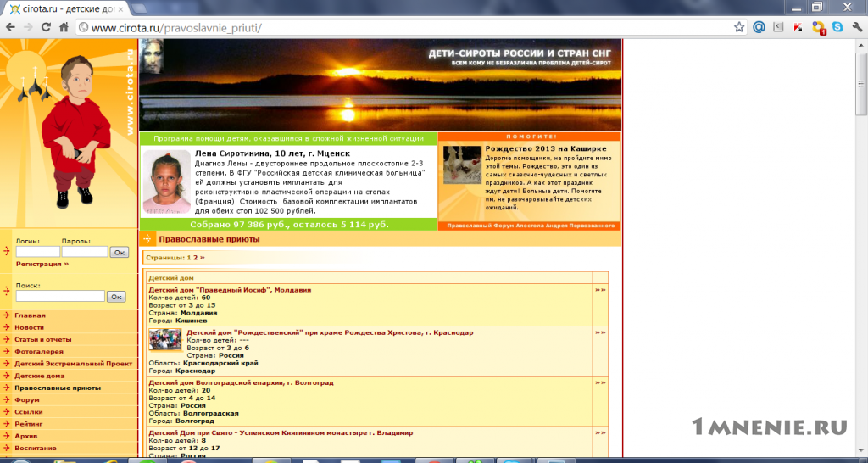Click the browser forward arrow
Image resolution: width=868 pixels, height=463 pixels.
[28, 27]
